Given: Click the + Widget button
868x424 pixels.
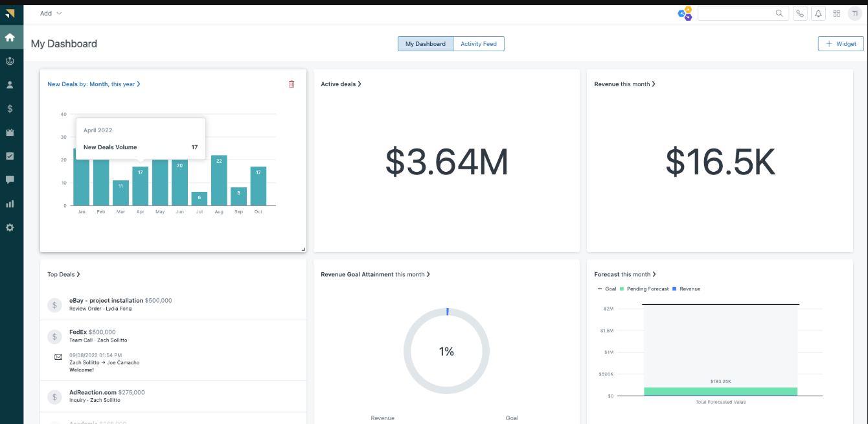Looking at the screenshot, I should pos(841,44).
